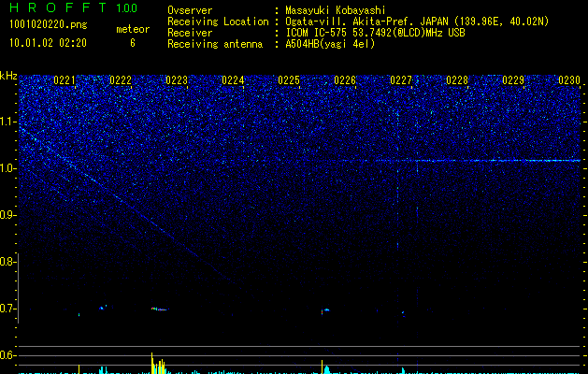The image size is (588, 374).
Task: Click the 0223 time marker
Action: coord(177,80)
